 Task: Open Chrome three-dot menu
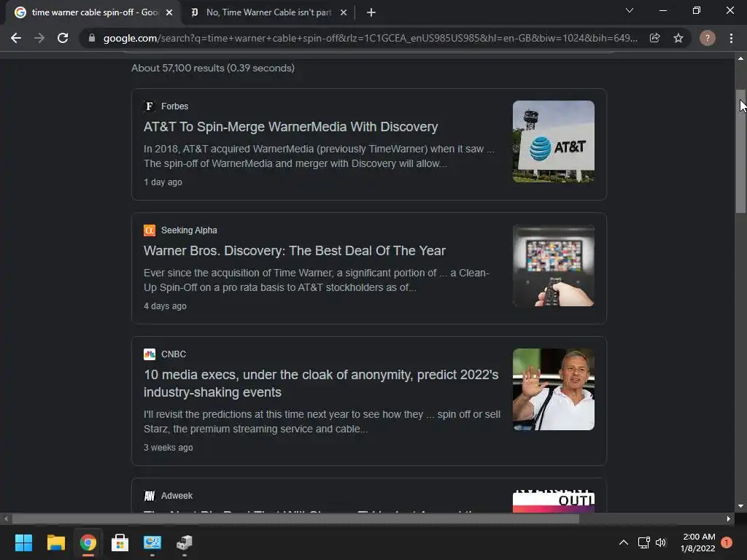(731, 38)
